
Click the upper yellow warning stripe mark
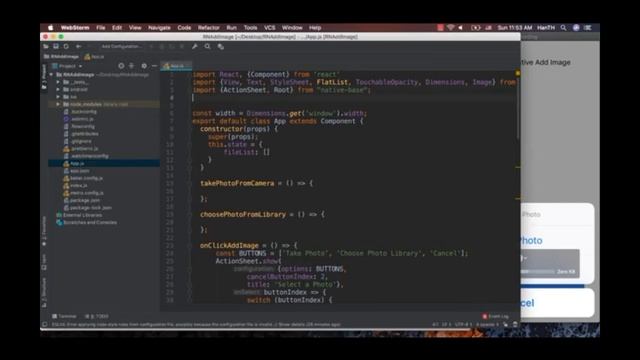point(518,167)
